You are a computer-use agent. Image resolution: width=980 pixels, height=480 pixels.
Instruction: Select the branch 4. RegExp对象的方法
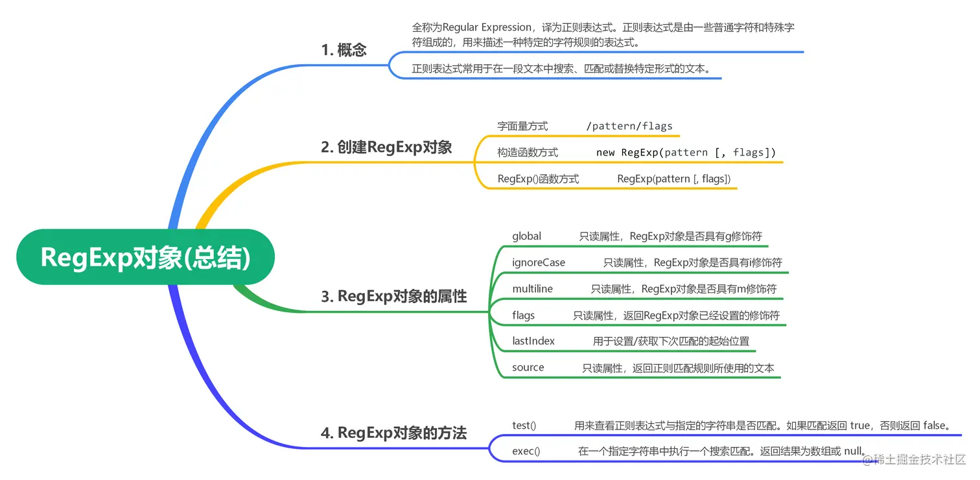click(393, 433)
